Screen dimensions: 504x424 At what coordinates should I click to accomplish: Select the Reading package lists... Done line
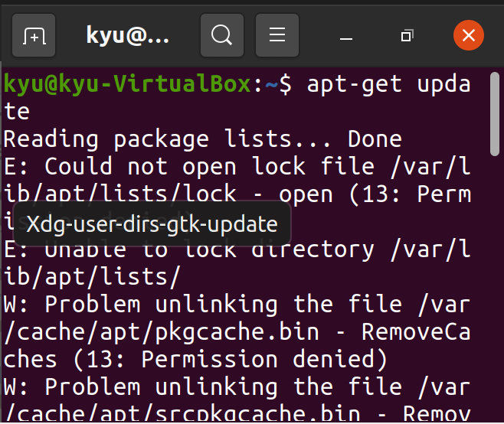tap(203, 139)
